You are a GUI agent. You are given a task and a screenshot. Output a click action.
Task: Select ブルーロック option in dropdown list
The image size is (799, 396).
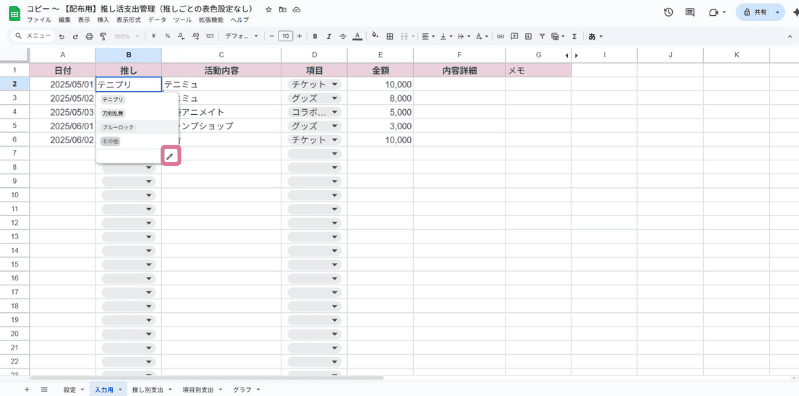tap(118, 127)
